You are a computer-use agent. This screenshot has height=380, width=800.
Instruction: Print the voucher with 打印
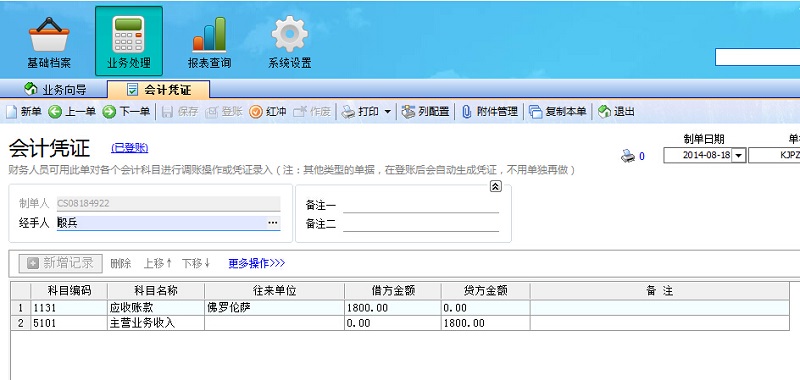(360, 112)
